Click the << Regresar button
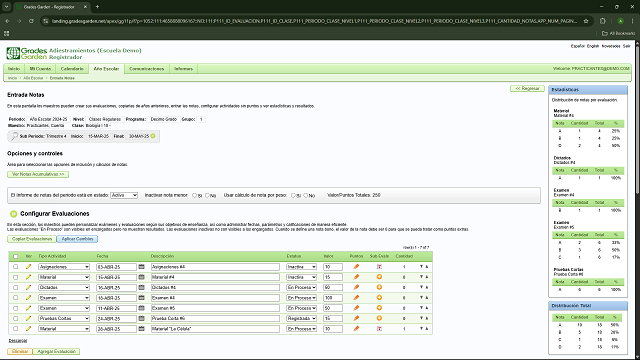Screen dimensions: 640x360 point(527,89)
